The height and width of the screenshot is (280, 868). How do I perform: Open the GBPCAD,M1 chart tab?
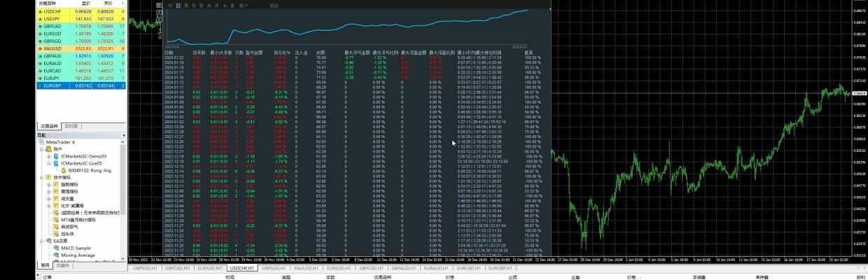click(x=178, y=268)
